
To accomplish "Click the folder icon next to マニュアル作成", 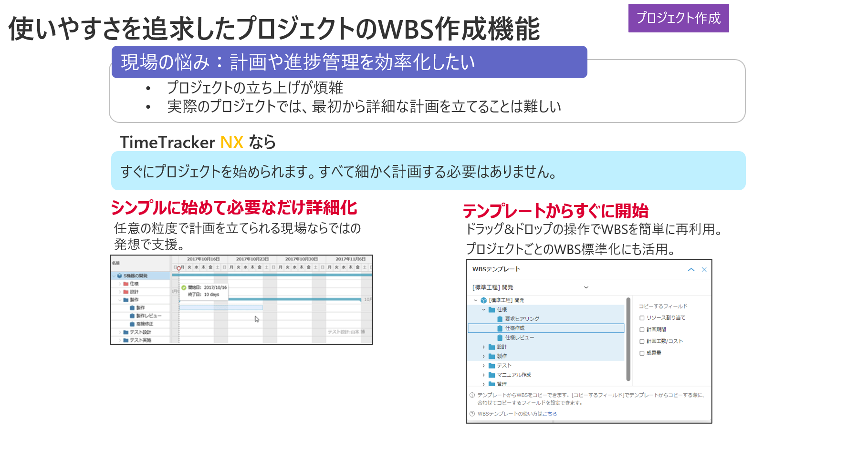I will (x=492, y=375).
